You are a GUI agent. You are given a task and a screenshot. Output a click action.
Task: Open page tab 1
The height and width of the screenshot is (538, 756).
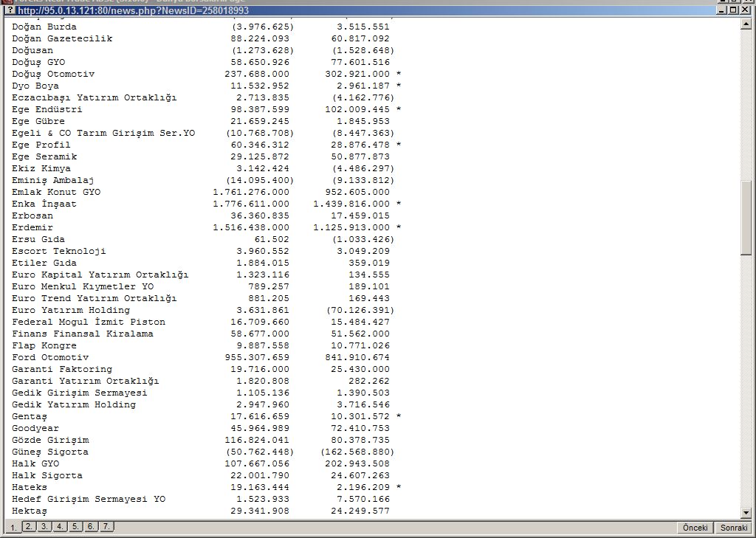coord(13,528)
